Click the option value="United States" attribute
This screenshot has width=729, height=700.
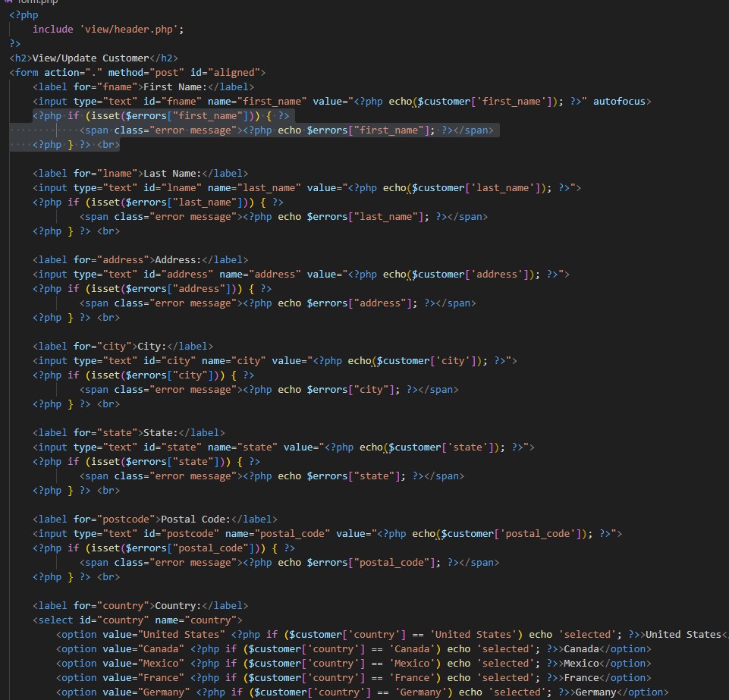point(164,635)
